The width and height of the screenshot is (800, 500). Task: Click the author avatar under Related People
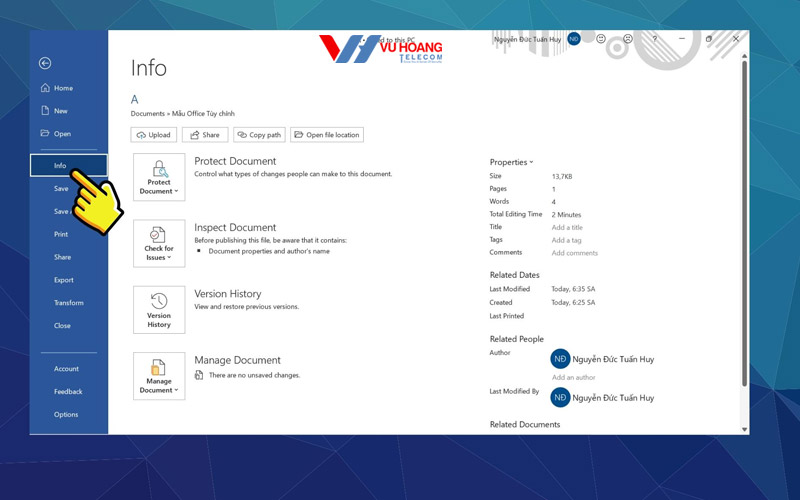tap(560, 359)
